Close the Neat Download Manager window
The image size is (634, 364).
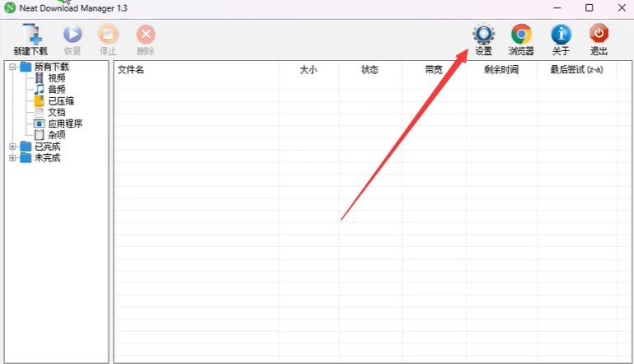pos(622,7)
